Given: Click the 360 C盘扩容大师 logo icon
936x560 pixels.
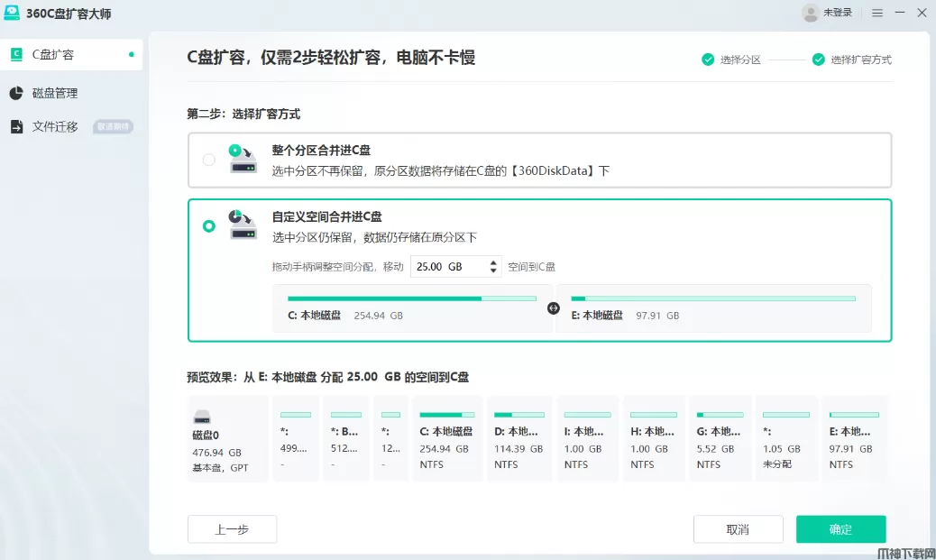Looking at the screenshot, I should tap(13, 14).
